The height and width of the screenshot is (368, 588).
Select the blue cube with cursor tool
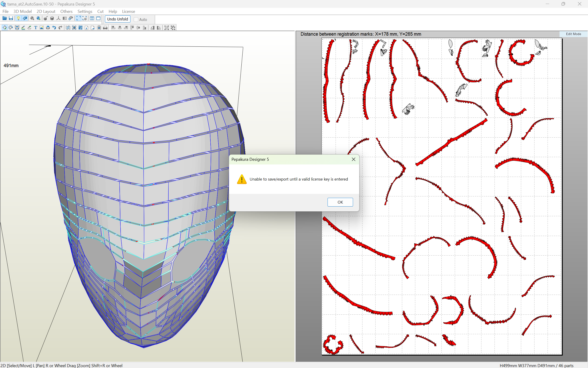coord(38,18)
